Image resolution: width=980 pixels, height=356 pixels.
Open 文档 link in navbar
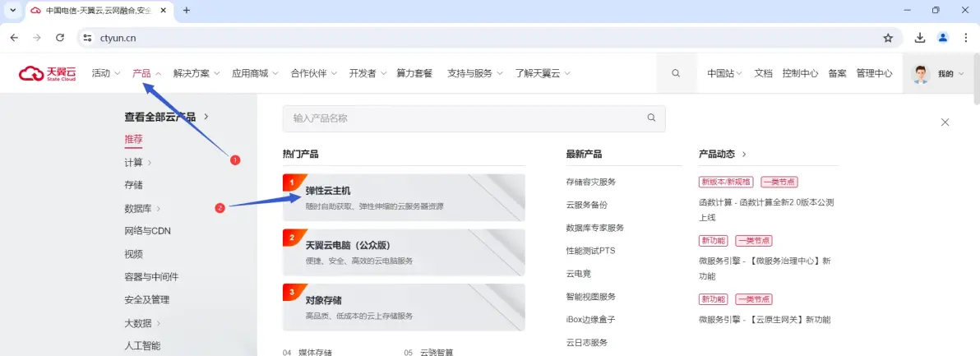(x=763, y=73)
